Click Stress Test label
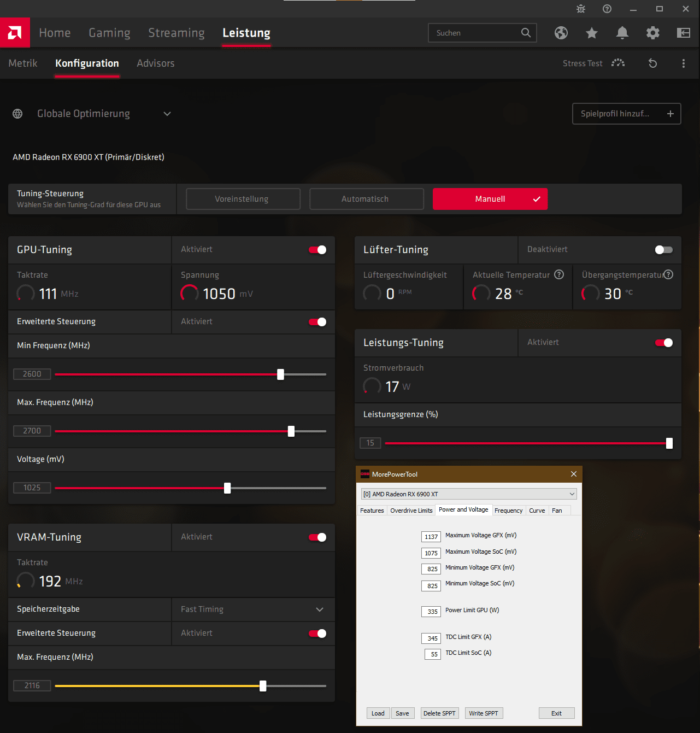Screen dimensions: 700x733 [x=583, y=63]
